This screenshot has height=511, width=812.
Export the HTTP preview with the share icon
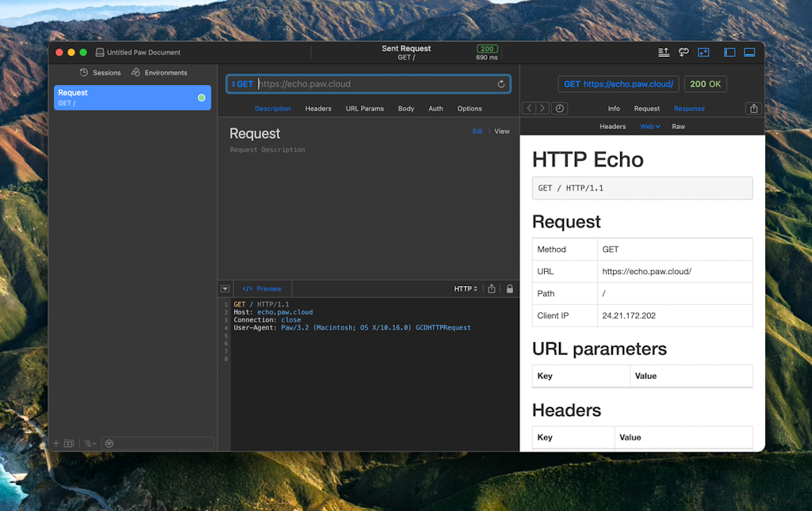pos(492,288)
